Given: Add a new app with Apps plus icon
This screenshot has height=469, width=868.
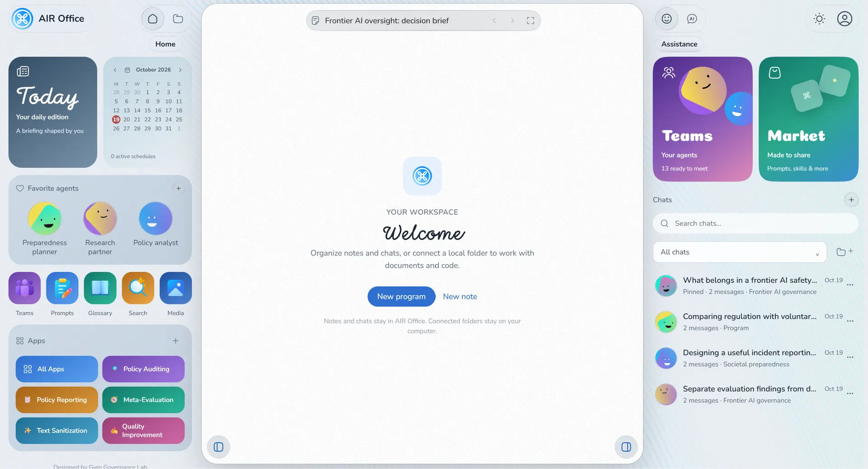Looking at the screenshot, I should pyautogui.click(x=175, y=341).
